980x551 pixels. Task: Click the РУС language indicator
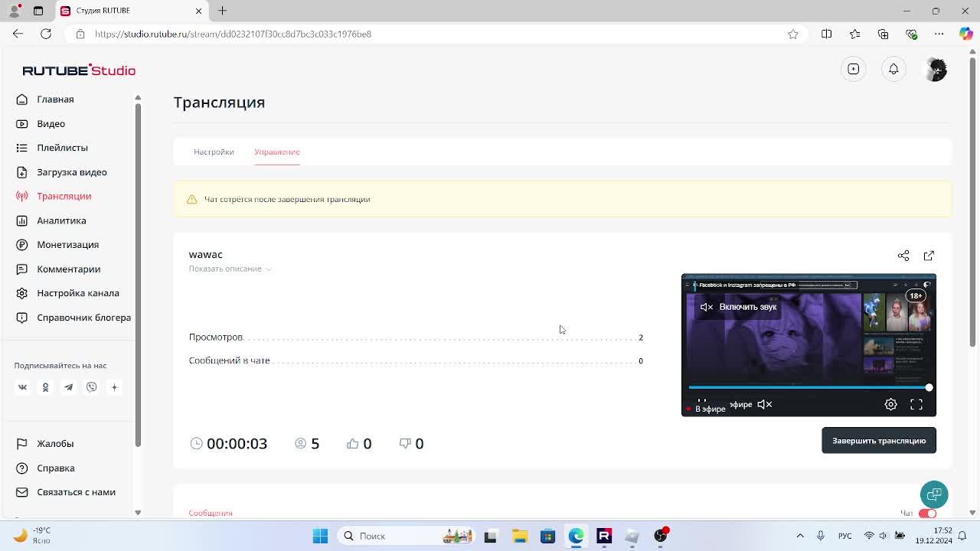click(x=844, y=536)
